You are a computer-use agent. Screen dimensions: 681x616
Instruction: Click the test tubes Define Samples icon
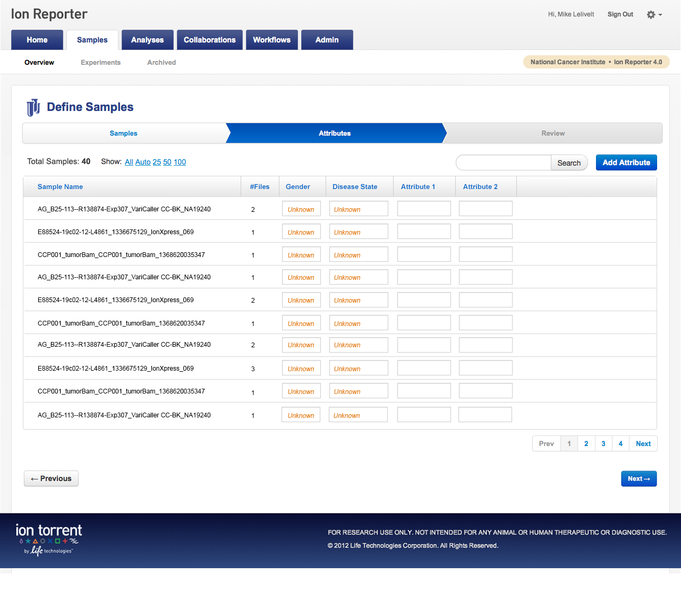tap(33, 107)
